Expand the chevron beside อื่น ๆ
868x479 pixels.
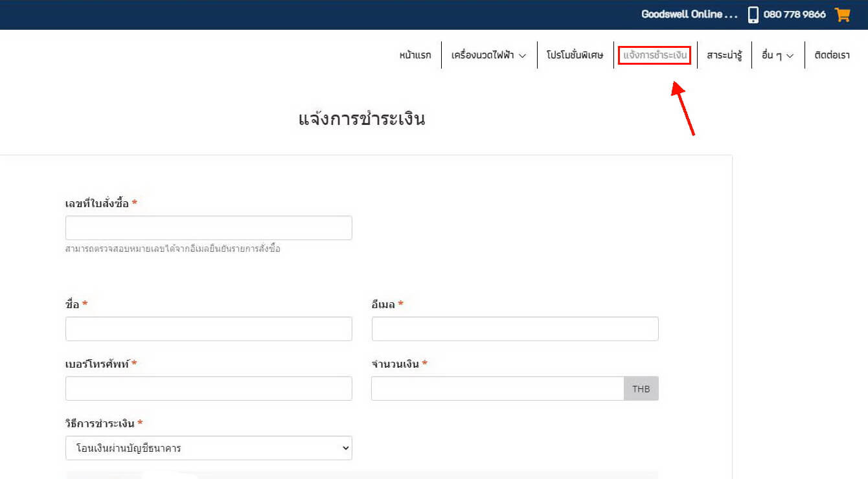coord(790,56)
